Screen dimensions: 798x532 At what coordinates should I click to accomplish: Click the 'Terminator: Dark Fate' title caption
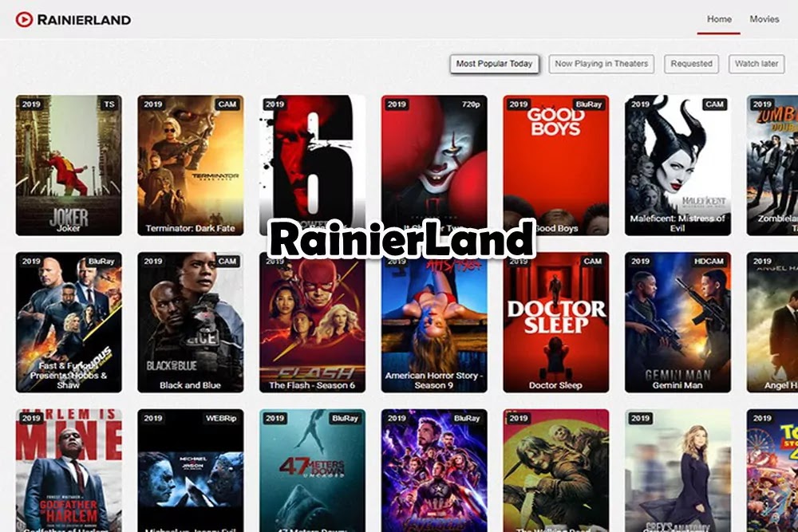[x=191, y=228]
